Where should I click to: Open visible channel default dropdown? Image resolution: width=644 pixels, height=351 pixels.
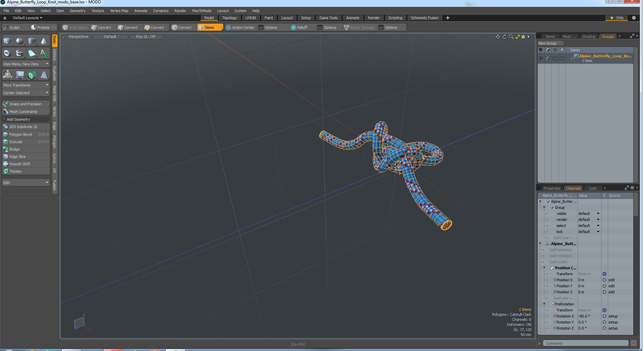point(589,214)
